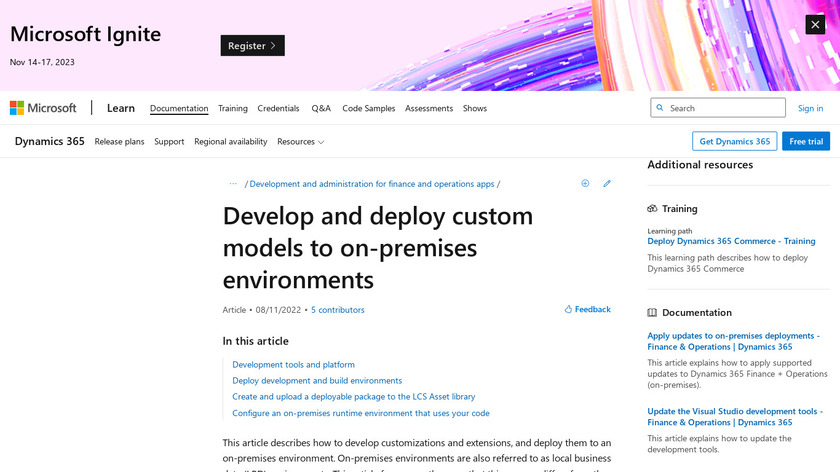Screen dimensions: 840x472
Task: Open the breadcrumb ellipsis menu
Action: [x=233, y=184]
